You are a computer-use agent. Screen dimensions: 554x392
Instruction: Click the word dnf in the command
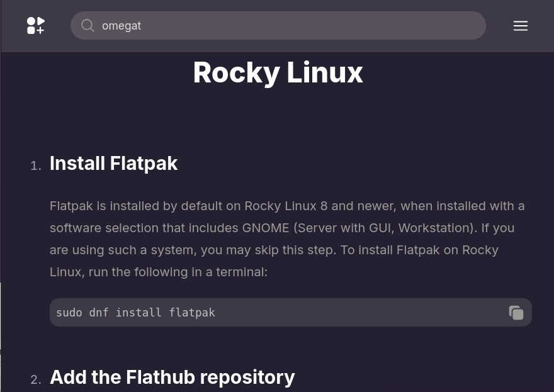(99, 313)
